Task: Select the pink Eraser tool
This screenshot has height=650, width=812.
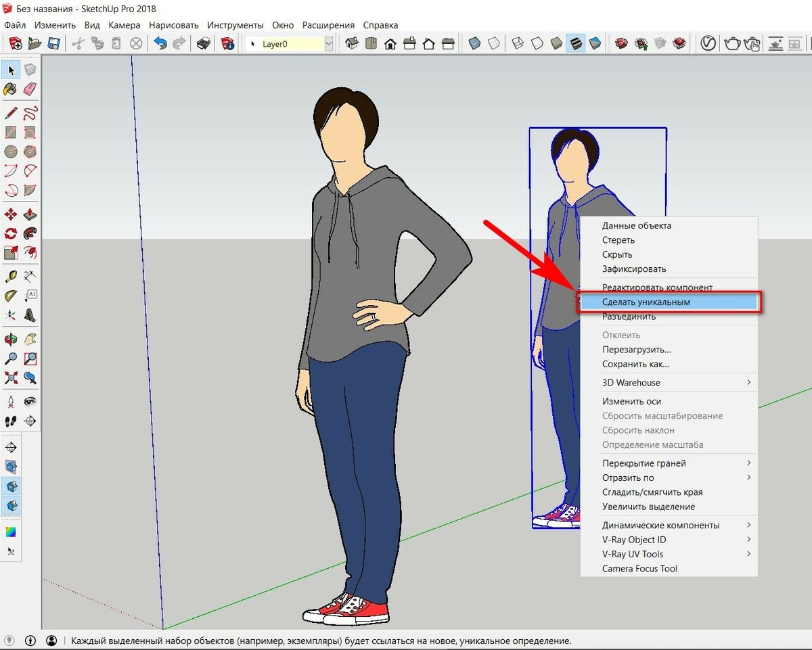Action: (30, 89)
